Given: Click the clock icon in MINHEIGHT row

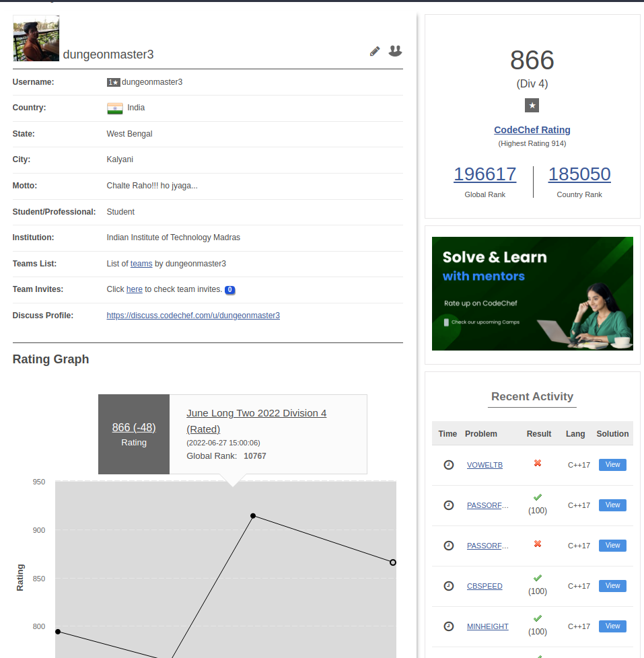Looking at the screenshot, I should pos(449,626).
